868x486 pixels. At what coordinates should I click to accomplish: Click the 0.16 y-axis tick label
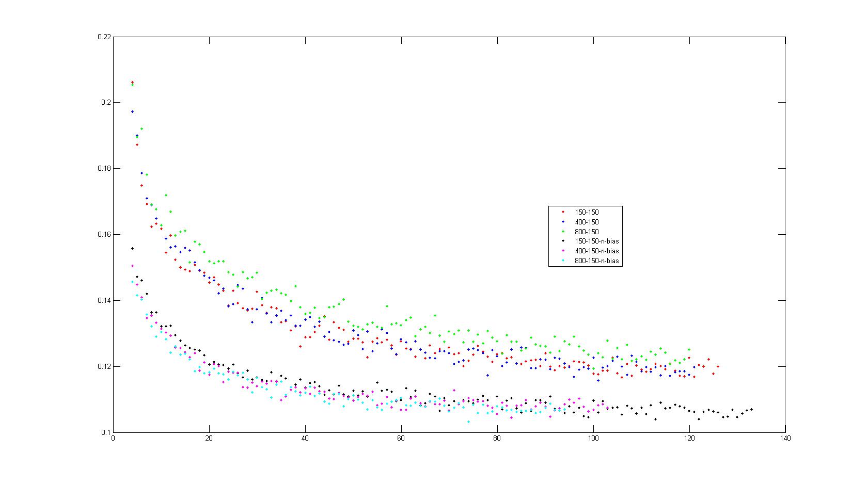104,234
